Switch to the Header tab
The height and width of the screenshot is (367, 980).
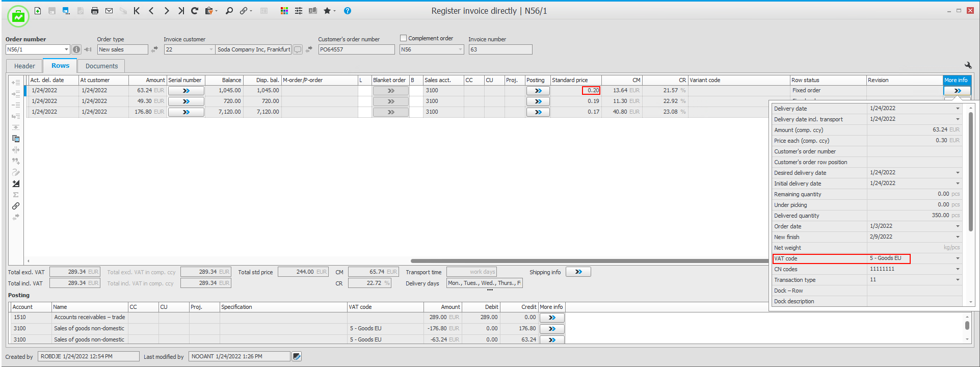click(24, 66)
